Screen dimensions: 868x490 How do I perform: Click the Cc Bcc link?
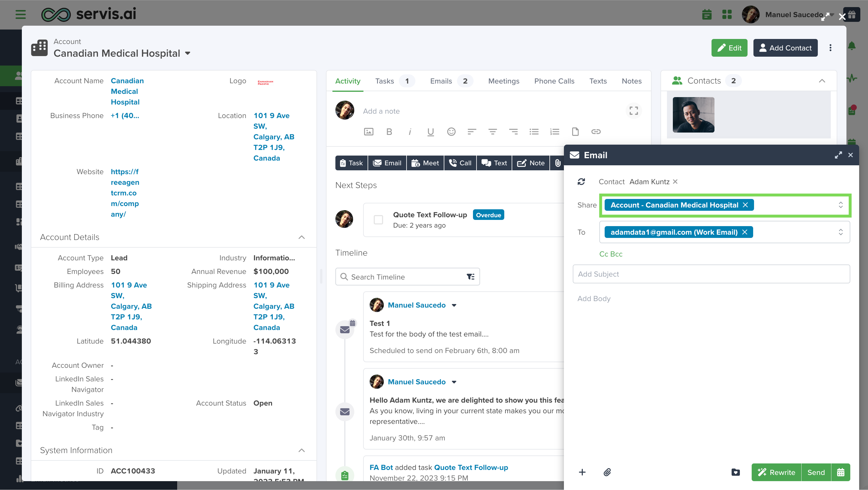(x=611, y=254)
